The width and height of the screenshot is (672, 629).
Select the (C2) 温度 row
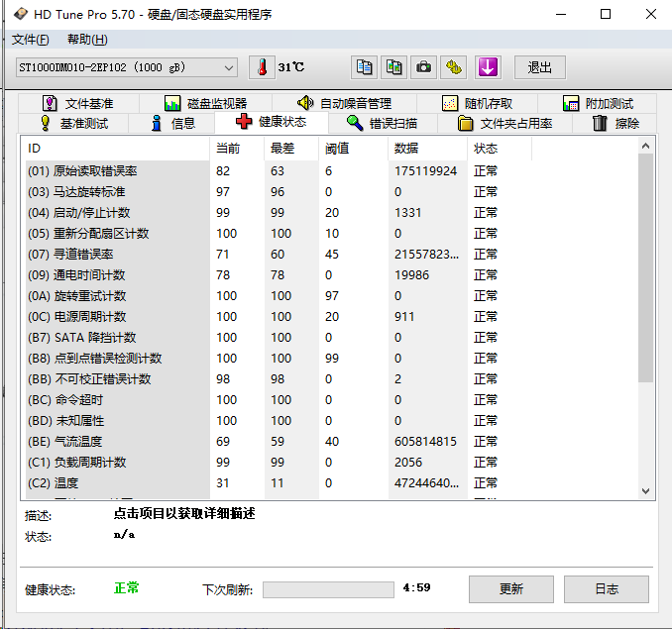tap(279, 483)
